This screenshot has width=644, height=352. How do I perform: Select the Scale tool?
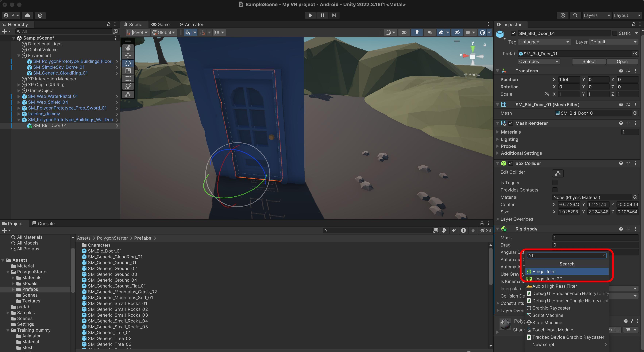coord(128,71)
